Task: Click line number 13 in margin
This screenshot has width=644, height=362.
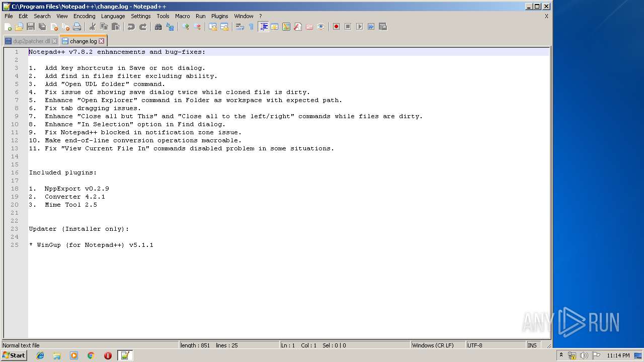Action: 15,148
